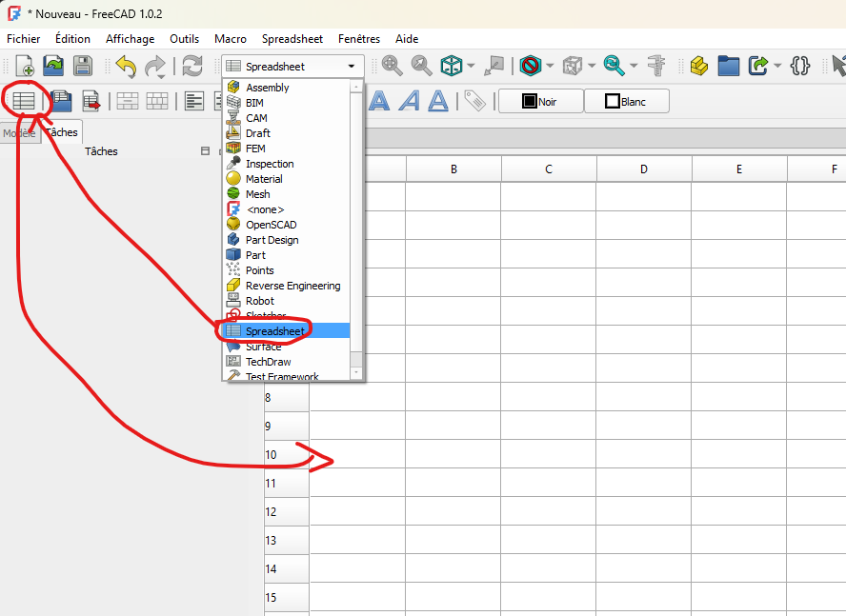Expand the redo history arrow
The width and height of the screenshot is (846, 616).
tap(161, 76)
